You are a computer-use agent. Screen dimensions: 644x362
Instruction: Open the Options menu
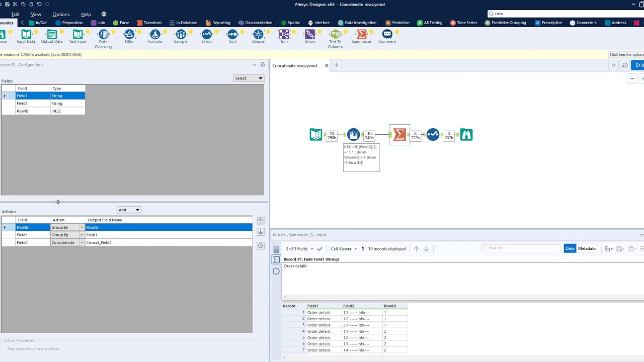pyautogui.click(x=61, y=14)
